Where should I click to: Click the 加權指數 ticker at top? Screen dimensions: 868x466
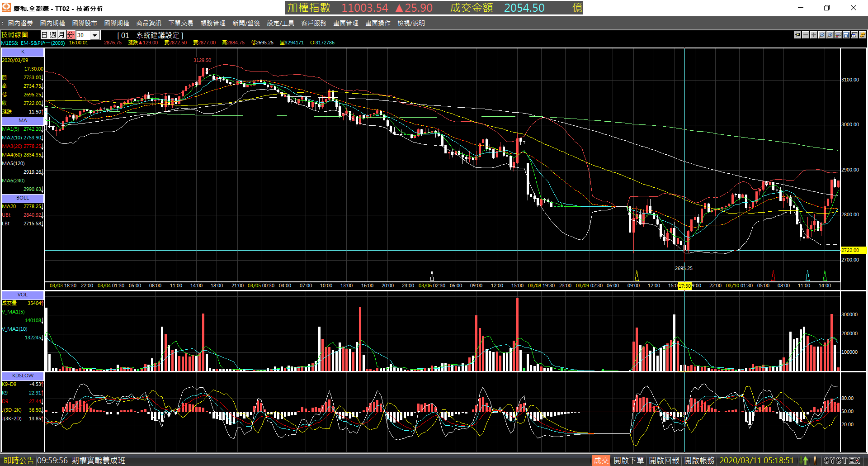360,8
